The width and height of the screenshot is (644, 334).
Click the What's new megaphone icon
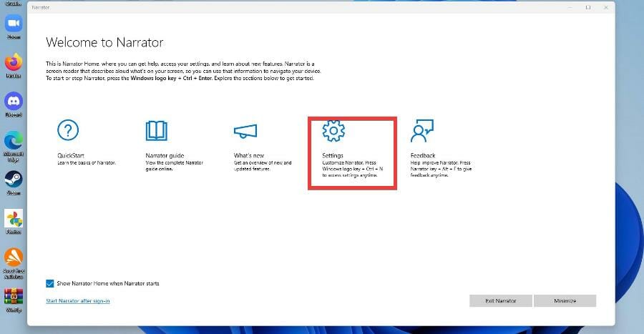coord(245,132)
